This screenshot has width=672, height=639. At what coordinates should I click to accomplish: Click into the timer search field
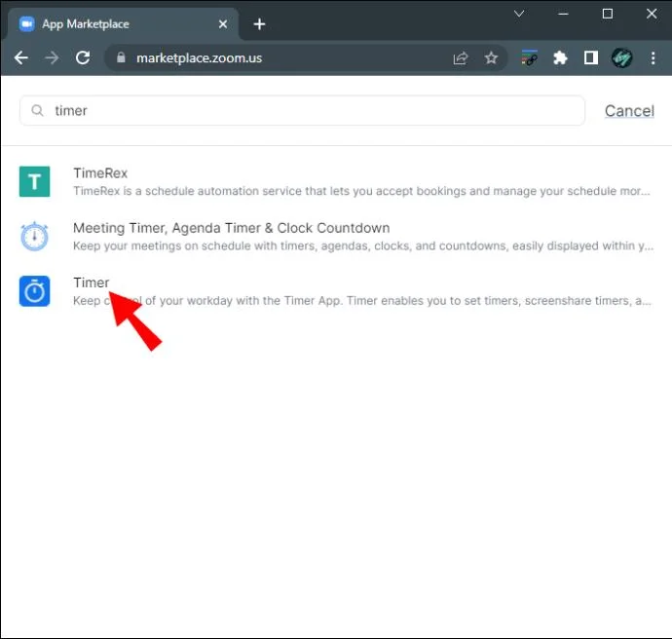pos(302,111)
